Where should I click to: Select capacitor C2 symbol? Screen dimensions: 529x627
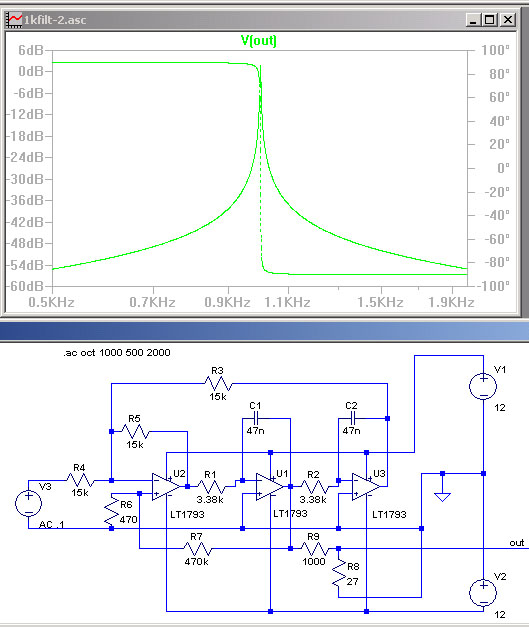pyautogui.click(x=352, y=419)
